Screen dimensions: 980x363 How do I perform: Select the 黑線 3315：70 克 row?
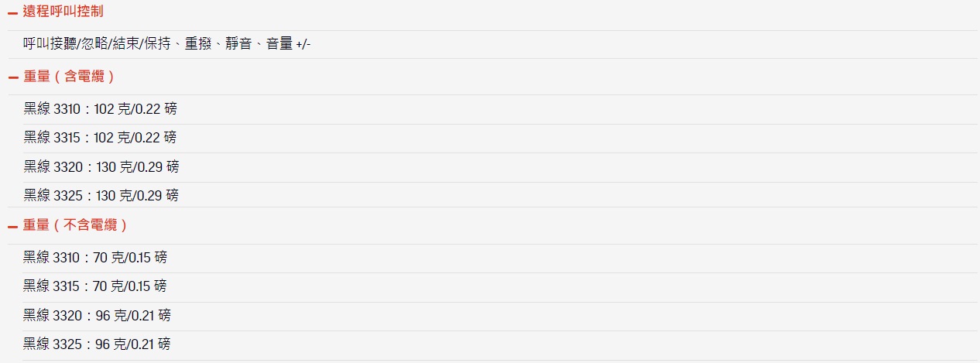pos(500,287)
